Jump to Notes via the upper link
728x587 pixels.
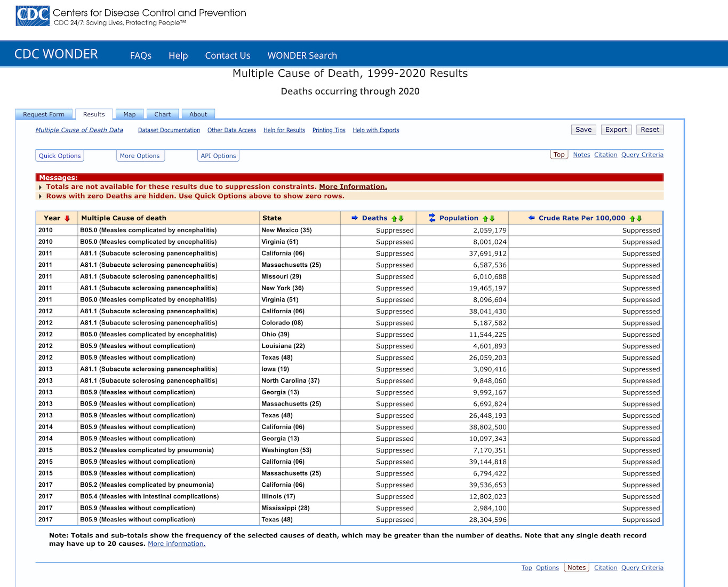582,155
